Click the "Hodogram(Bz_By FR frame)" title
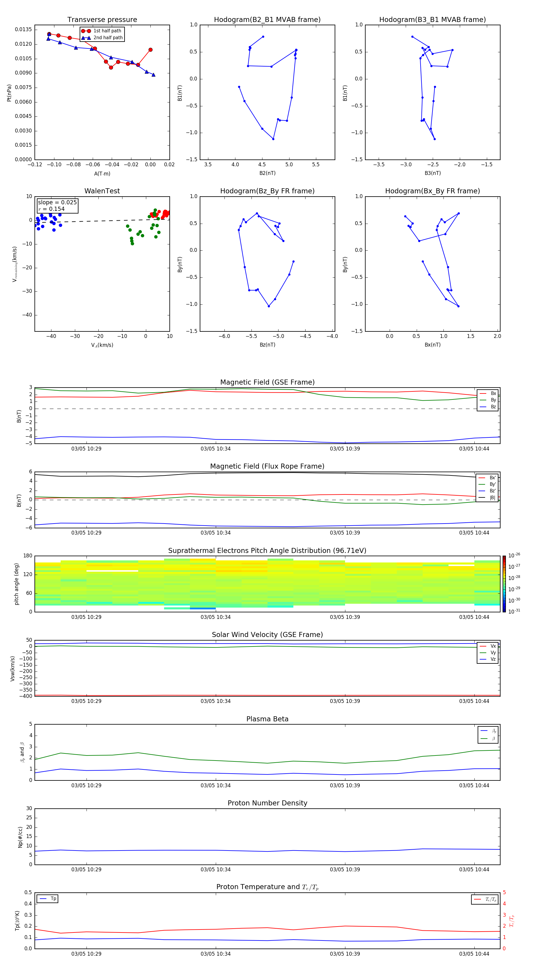This screenshot has height=980, width=535. 267,191
